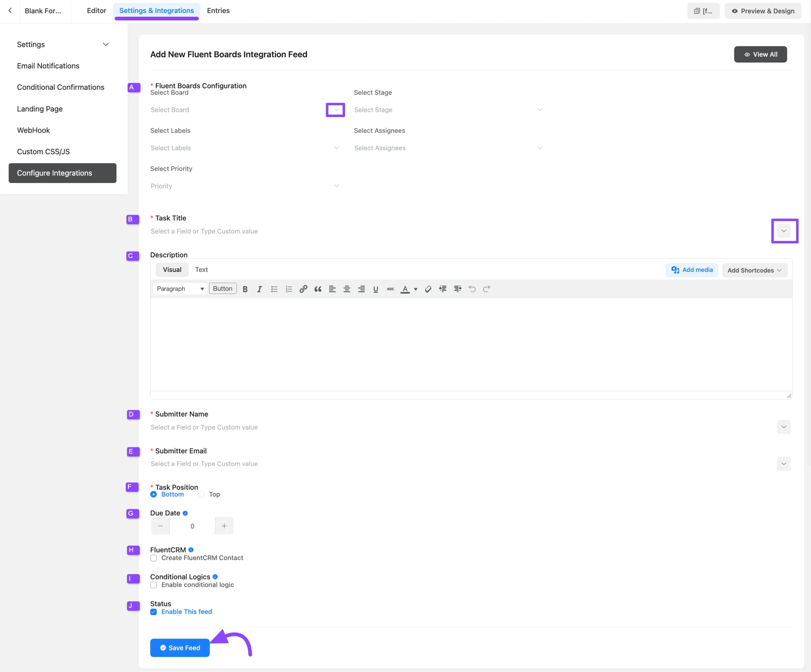The width and height of the screenshot is (811, 672).
Task: Open Preview & Design
Action: [x=763, y=11]
